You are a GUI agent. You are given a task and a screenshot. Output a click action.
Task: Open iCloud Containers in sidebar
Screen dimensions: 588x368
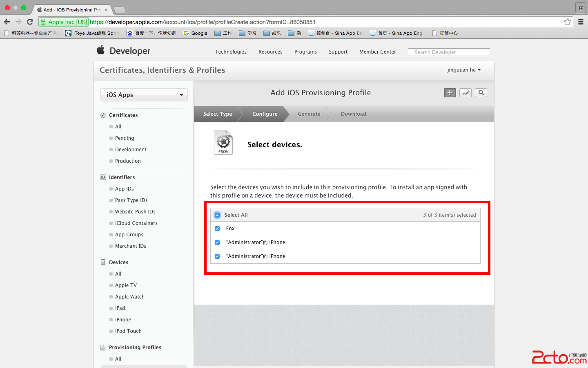pos(136,223)
